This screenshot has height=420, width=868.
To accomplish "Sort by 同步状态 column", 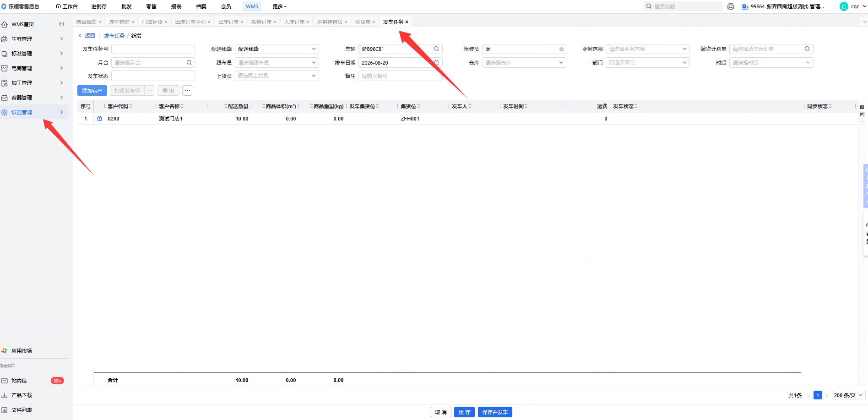I will coord(830,106).
